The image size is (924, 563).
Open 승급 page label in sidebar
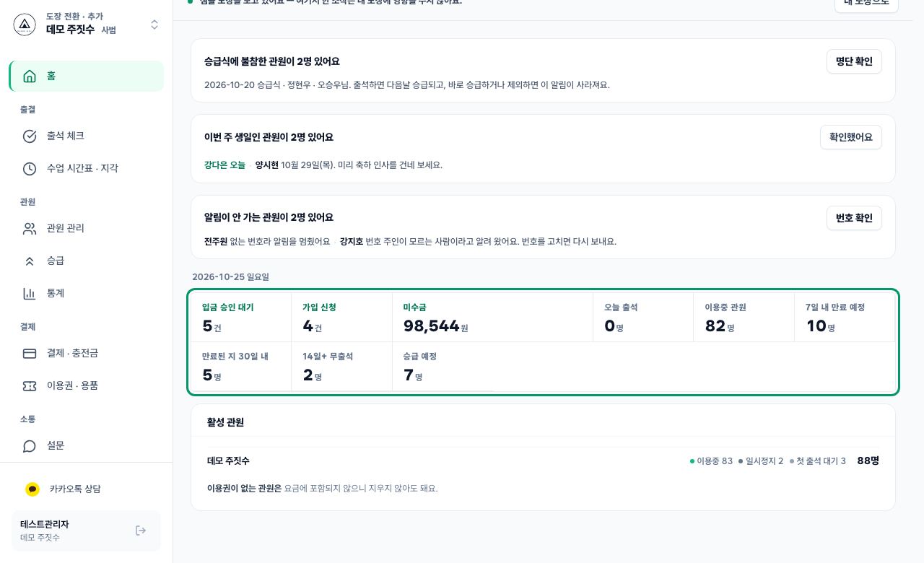click(56, 261)
